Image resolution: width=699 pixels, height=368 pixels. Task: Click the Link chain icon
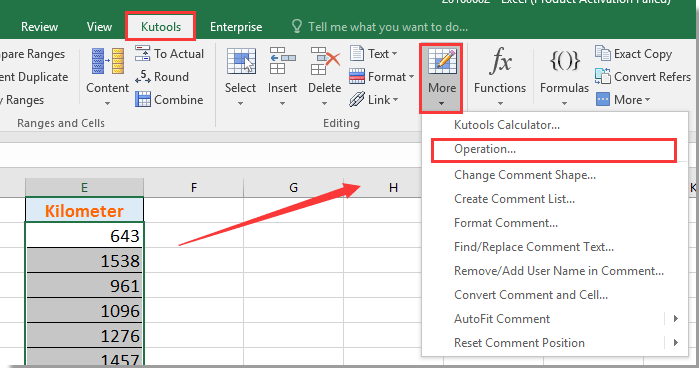[x=357, y=99]
